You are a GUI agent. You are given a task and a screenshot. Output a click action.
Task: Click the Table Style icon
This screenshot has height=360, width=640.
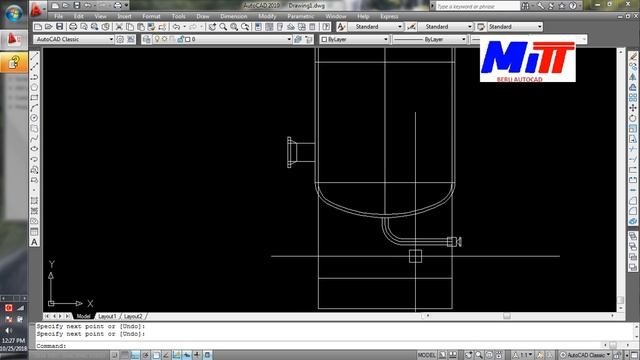(481, 27)
